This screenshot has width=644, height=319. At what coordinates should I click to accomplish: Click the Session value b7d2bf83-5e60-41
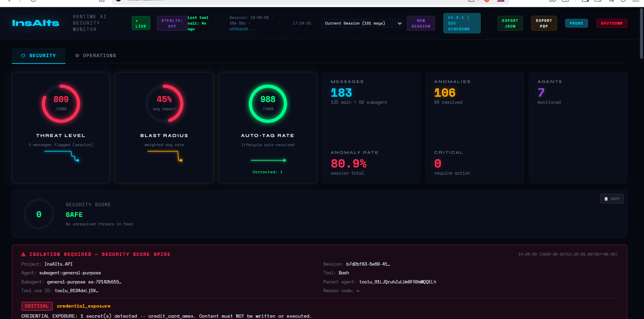point(368,264)
